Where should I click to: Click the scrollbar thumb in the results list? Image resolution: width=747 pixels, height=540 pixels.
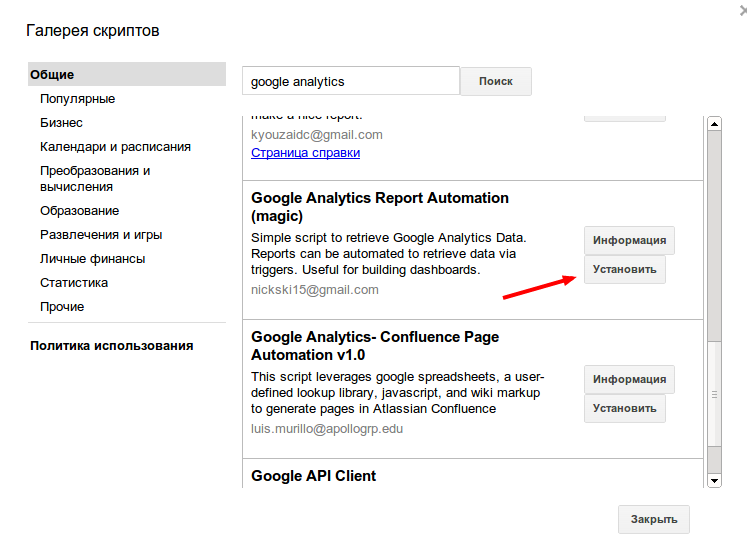(714, 395)
